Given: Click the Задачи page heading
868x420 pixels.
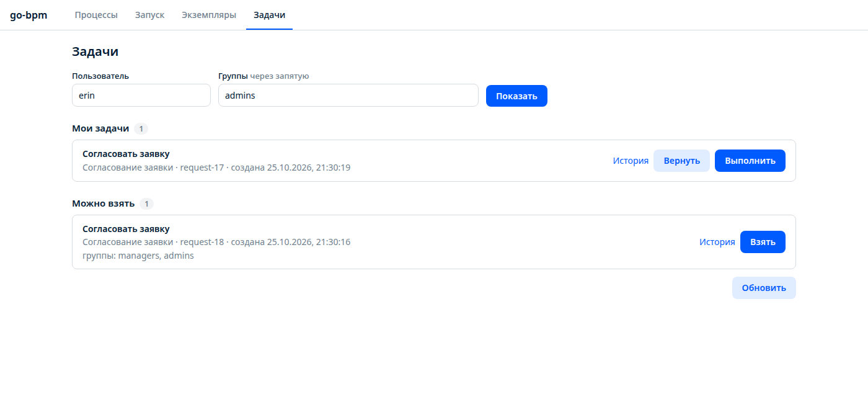Looking at the screenshot, I should [x=95, y=51].
